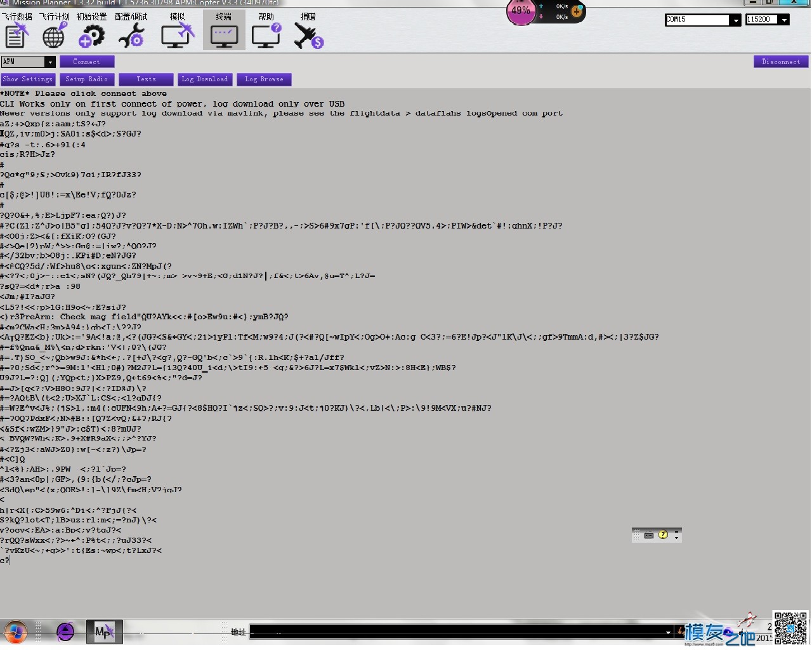Open Config/Tuning (配置/调试) wrench icon

tap(131, 30)
